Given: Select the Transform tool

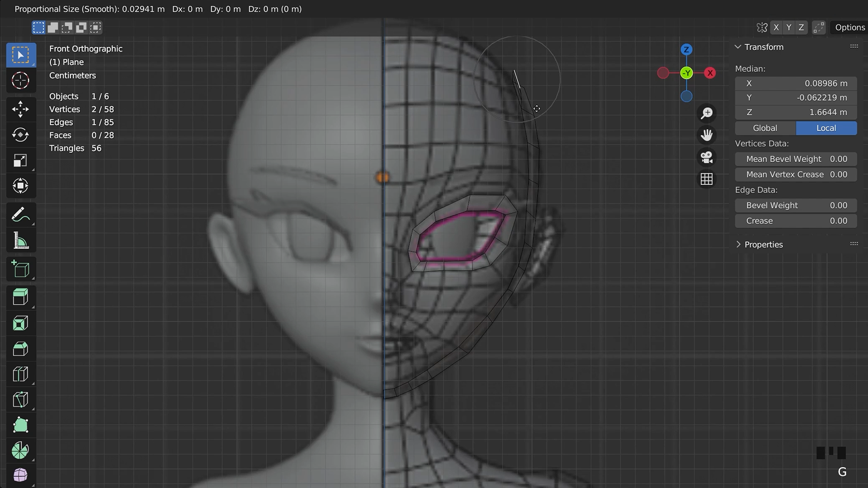Looking at the screenshot, I should pyautogui.click(x=21, y=186).
